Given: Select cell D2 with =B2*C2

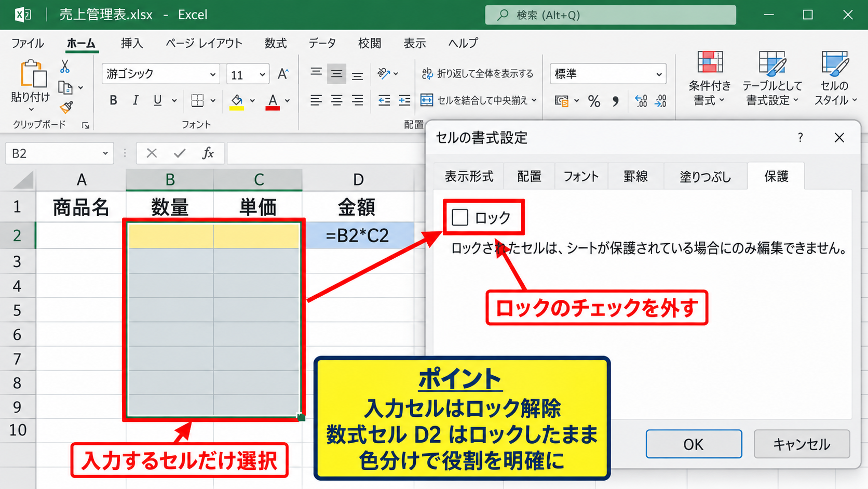Looking at the screenshot, I should point(358,235).
